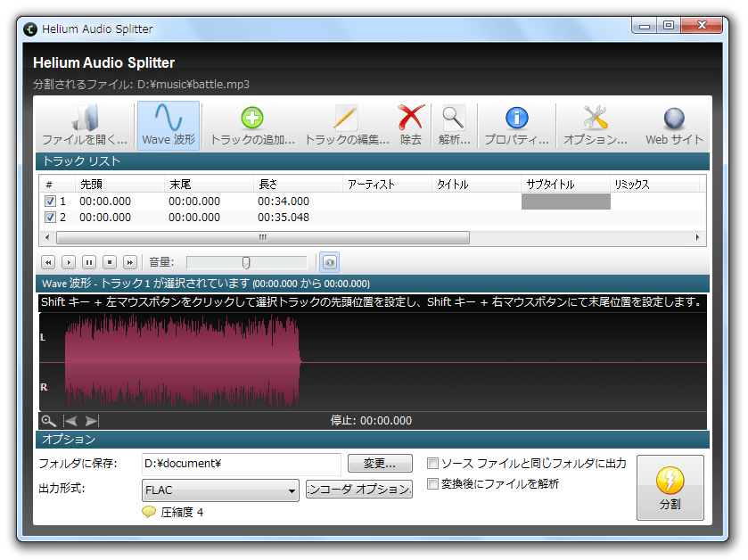Enable ソース ファイルと同じフォルダに出力 checkbox
Viewport: 748px width, 560px height.
(432, 463)
